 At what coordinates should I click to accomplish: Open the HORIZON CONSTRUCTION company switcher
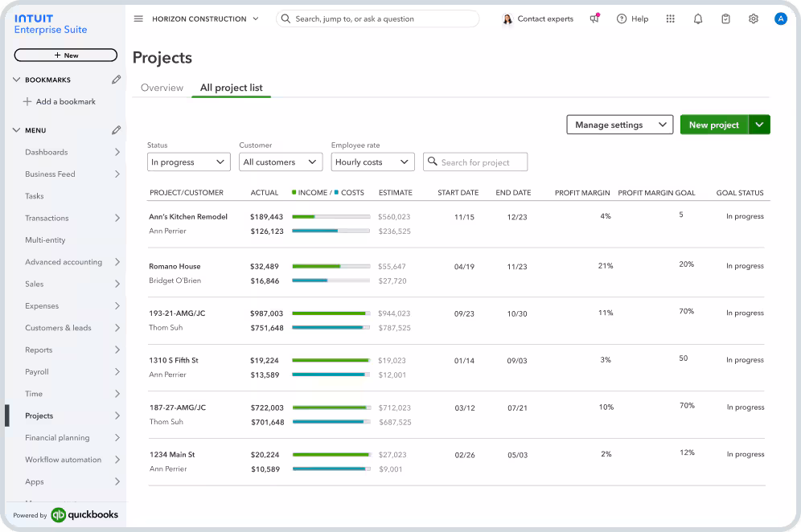click(204, 18)
